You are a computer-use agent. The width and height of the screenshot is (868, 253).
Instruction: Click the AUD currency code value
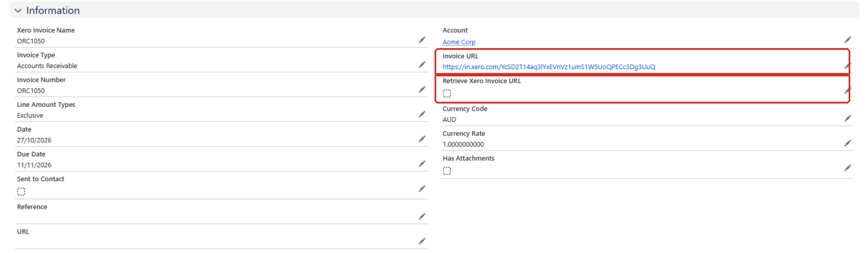pyautogui.click(x=449, y=120)
